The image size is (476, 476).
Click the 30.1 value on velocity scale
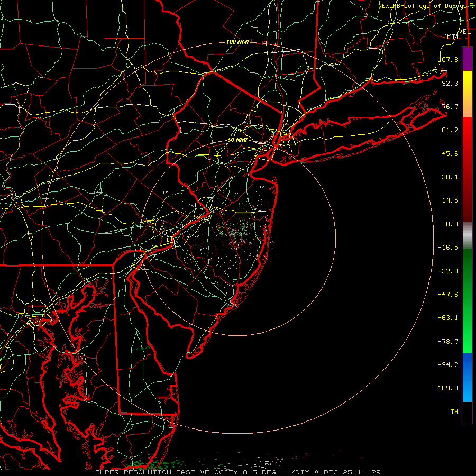pos(450,177)
